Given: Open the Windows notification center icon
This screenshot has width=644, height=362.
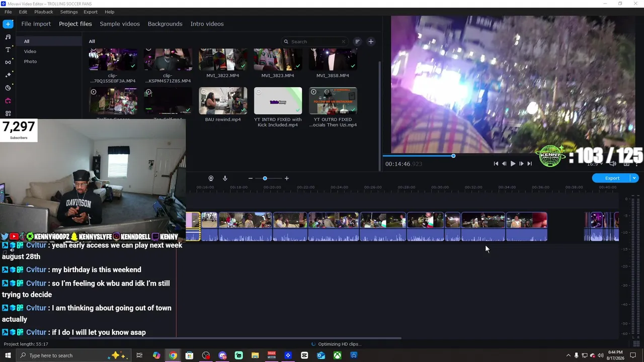Looking at the screenshot, I should [633, 355].
